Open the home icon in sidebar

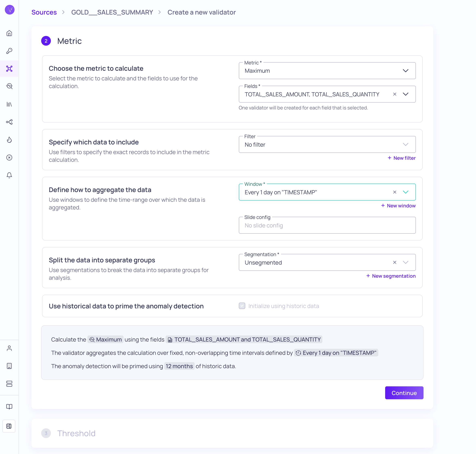(x=9, y=33)
